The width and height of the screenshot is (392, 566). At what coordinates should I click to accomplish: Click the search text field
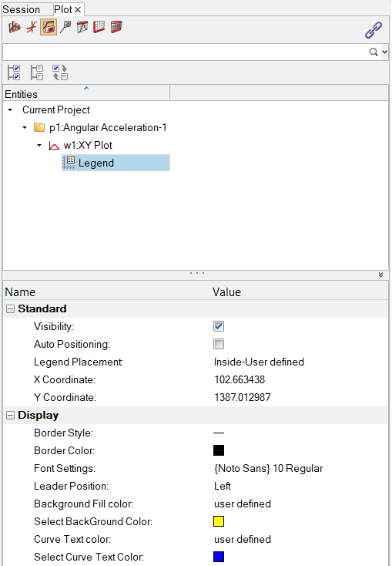pyautogui.click(x=185, y=52)
